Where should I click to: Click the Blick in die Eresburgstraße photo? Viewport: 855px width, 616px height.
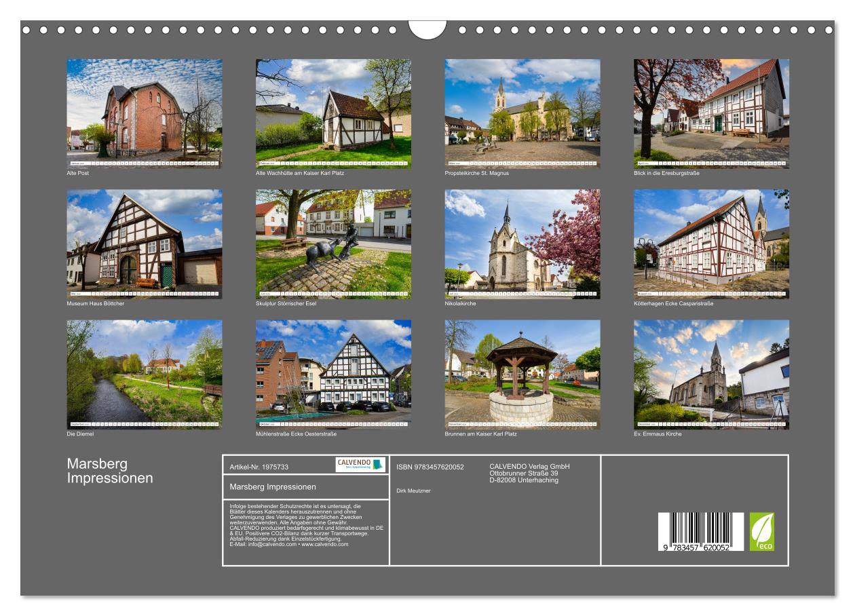711,113
